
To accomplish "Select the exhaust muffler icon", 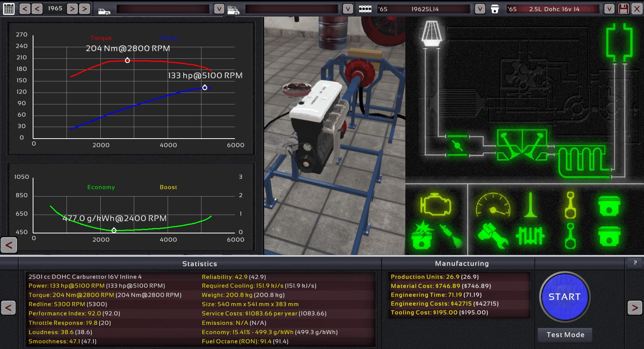I will point(619,42).
